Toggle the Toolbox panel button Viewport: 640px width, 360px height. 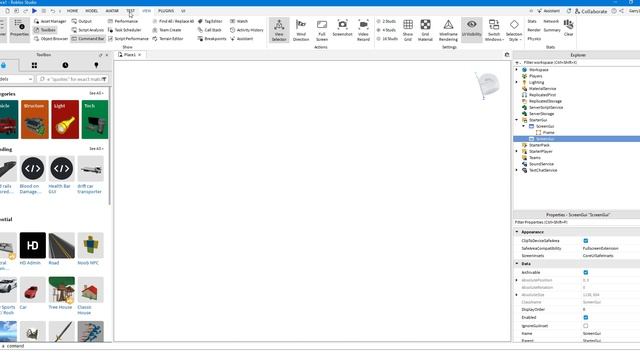coord(45,30)
